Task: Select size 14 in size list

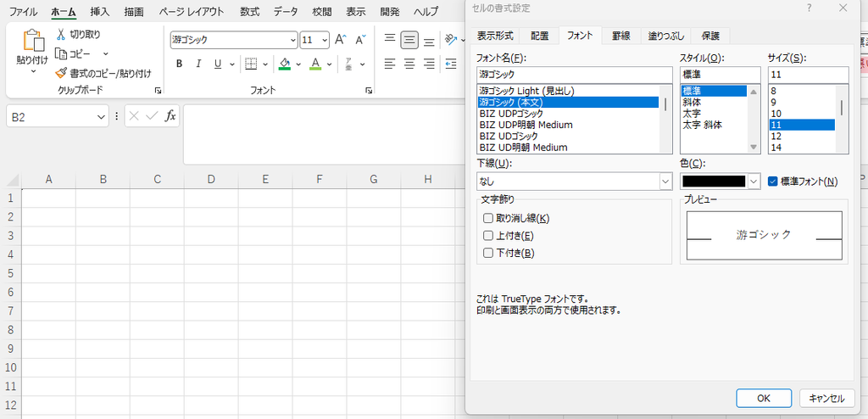Action: tap(802, 148)
